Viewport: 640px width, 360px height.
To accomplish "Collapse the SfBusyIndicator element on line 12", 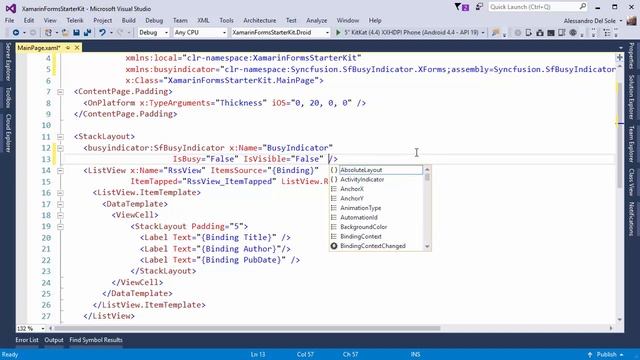I will pos(60,148).
